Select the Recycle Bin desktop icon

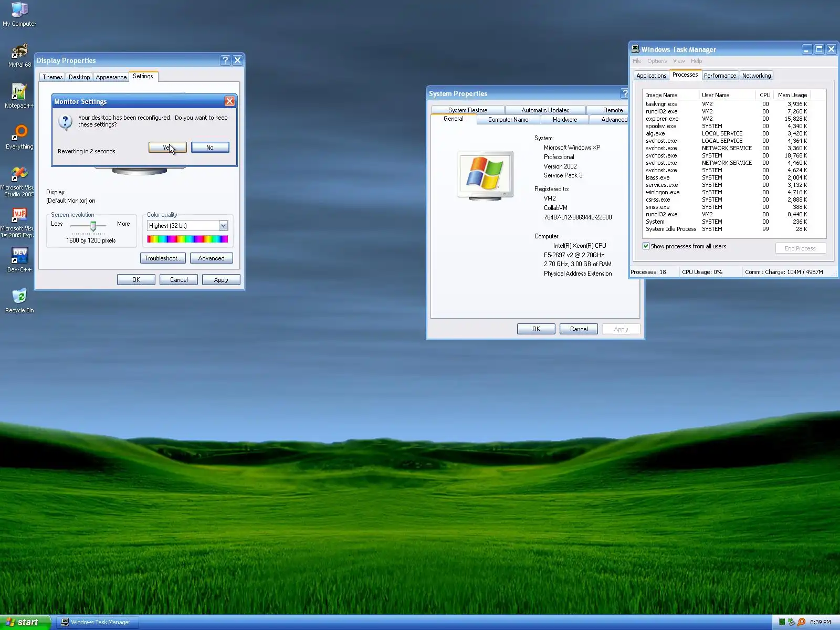point(19,301)
